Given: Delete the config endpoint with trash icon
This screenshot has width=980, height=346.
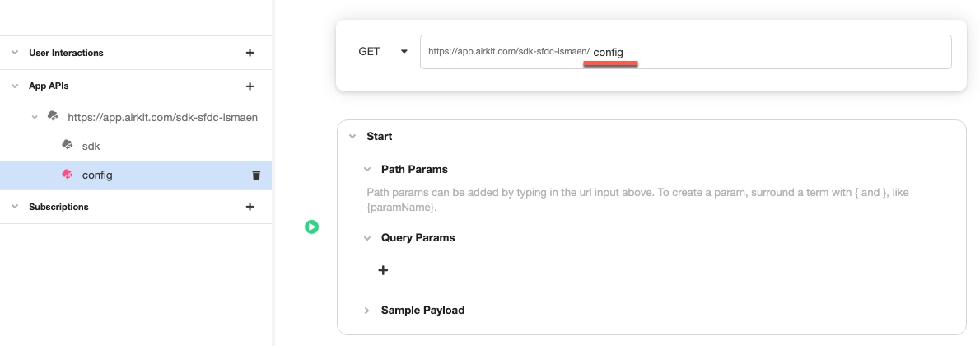Looking at the screenshot, I should coord(255,175).
